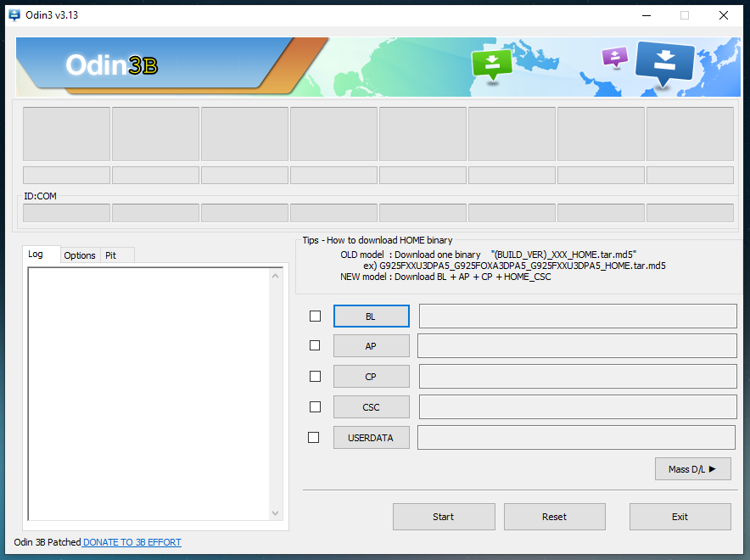Click the log scrollbar up arrow
750x560 pixels.
coord(275,276)
